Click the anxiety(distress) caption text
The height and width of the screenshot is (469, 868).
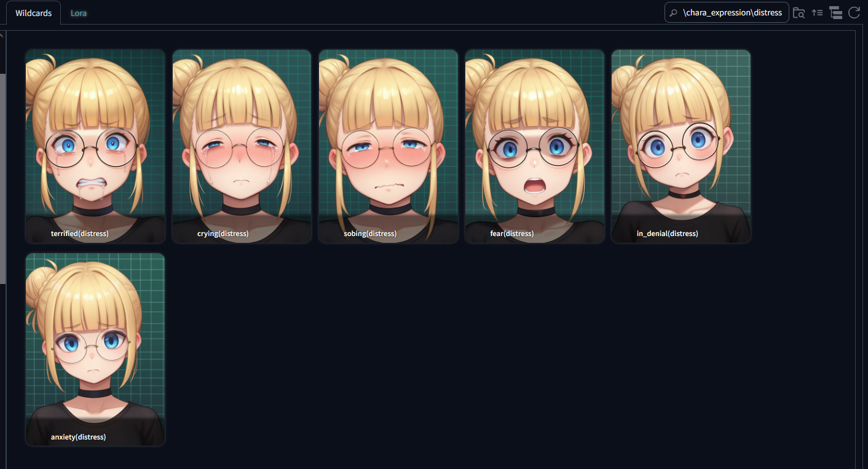click(78, 437)
